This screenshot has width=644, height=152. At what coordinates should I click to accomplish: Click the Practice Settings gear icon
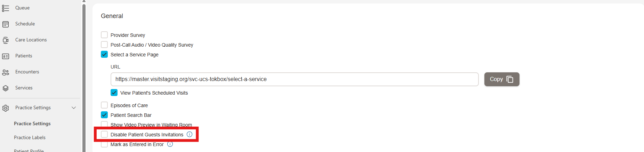pyautogui.click(x=6, y=108)
